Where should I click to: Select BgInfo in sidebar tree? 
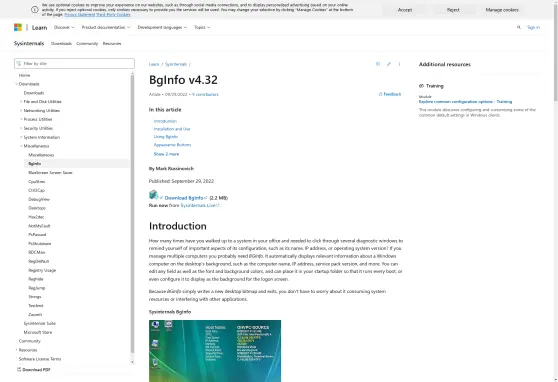[35, 164]
